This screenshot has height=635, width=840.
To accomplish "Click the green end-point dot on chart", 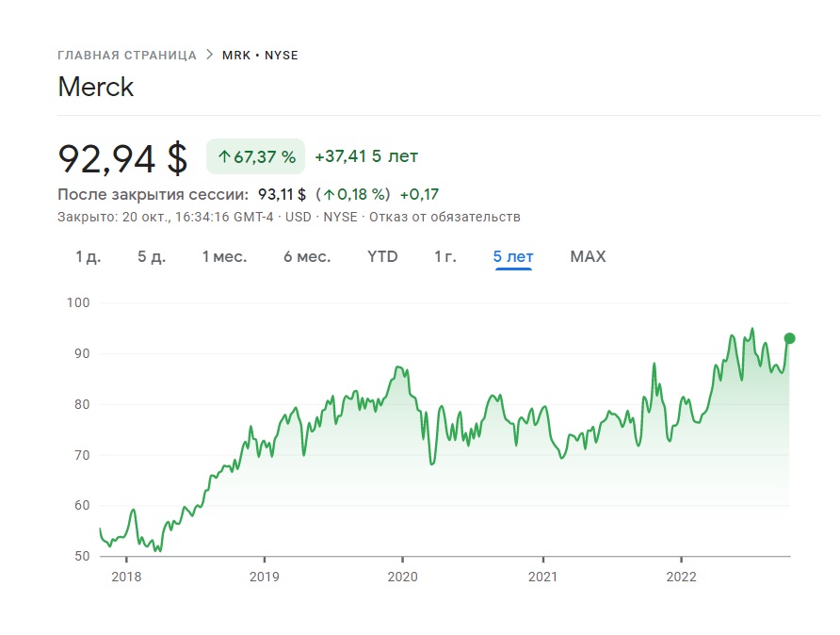I will 789,338.
